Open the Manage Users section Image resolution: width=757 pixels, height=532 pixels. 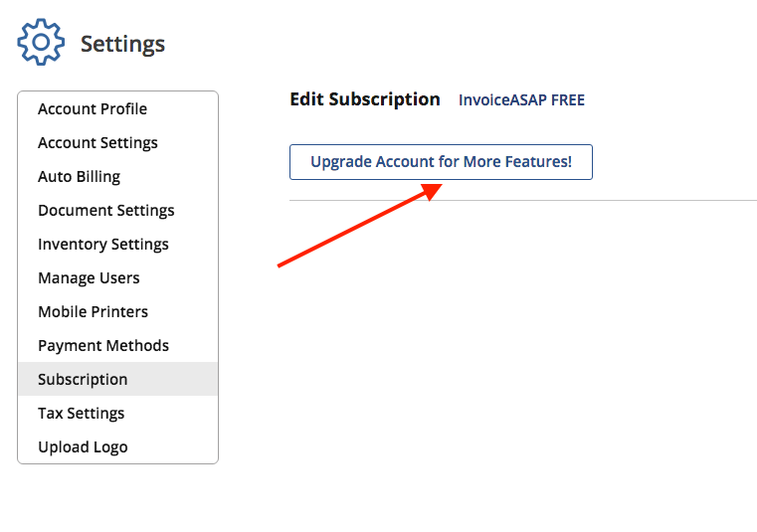click(x=89, y=278)
